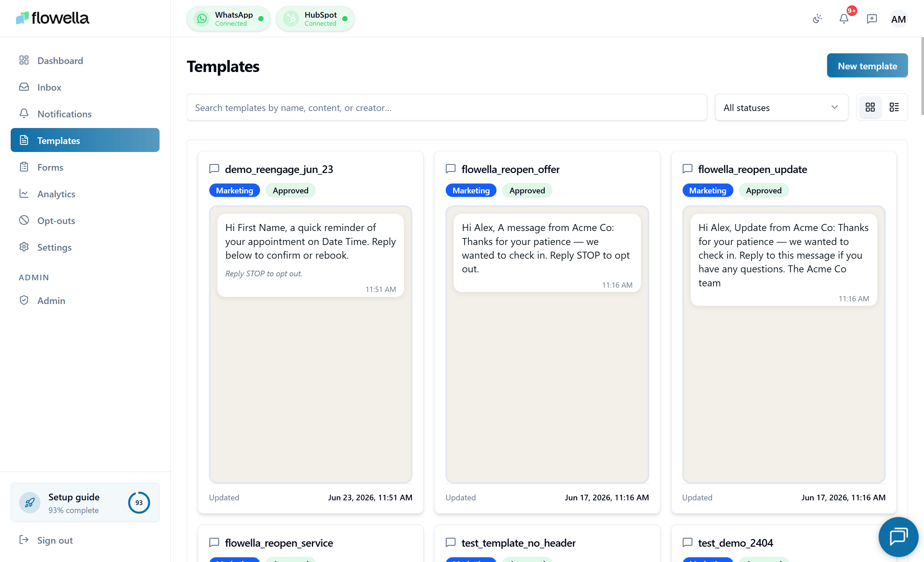Toggle dark mode theme icon

[x=817, y=19]
